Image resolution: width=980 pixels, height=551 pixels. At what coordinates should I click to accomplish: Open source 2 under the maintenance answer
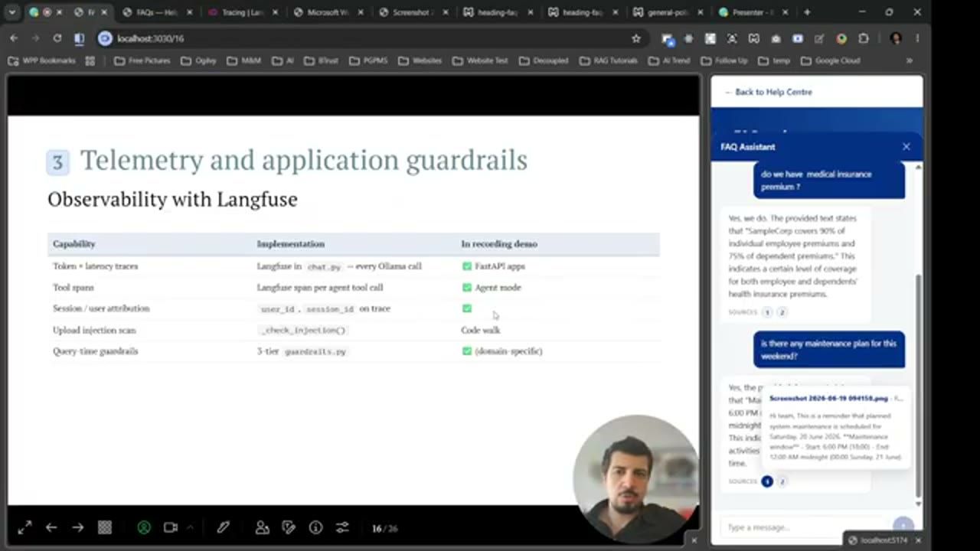point(782,481)
